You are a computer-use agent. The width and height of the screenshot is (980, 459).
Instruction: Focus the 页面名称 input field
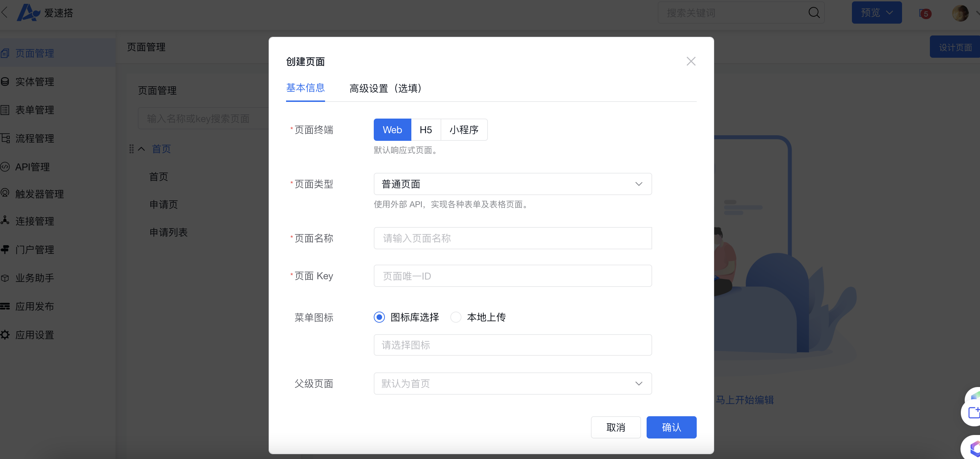tap(512, 238)
